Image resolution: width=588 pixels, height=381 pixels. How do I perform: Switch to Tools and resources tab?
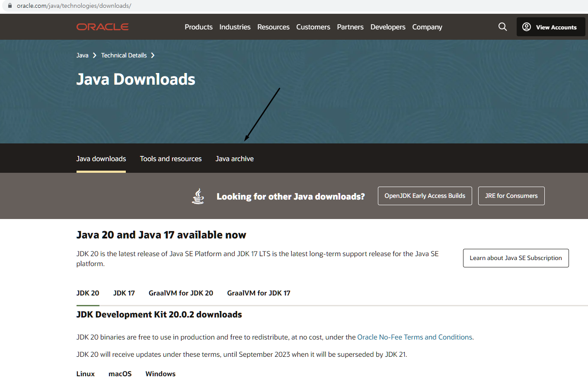pyautogui.click(x=171, y=159)
